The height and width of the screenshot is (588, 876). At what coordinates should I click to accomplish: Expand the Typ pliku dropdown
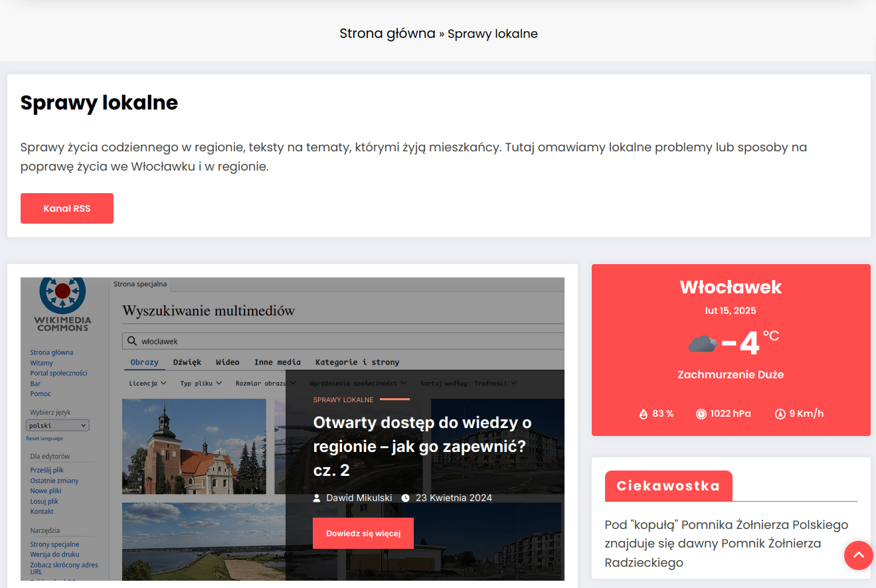[201, 383]
